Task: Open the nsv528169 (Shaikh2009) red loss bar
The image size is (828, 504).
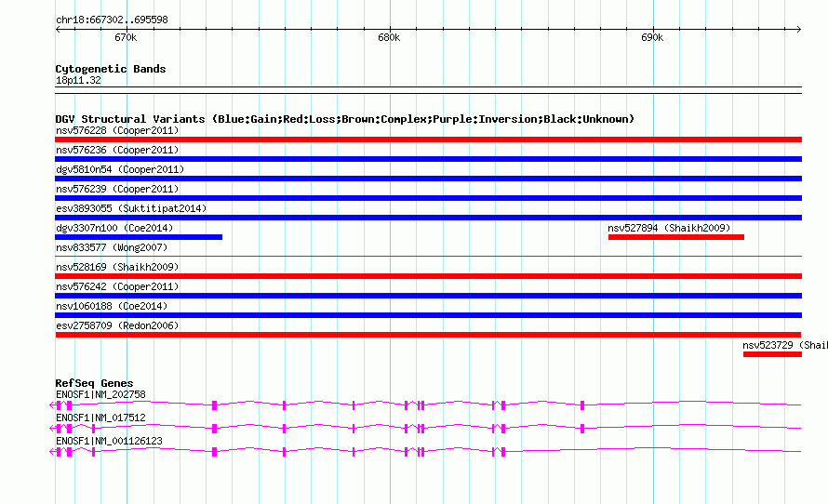Action: pyautogui.click(x=428, y=276)
